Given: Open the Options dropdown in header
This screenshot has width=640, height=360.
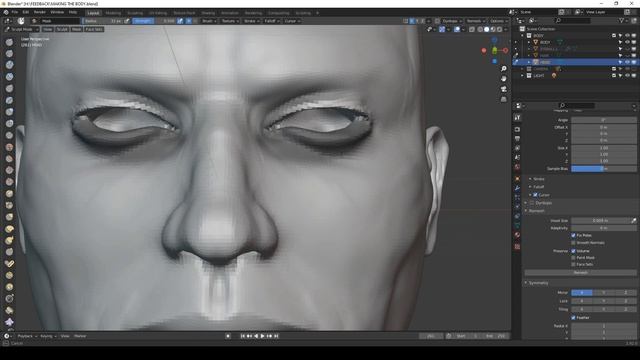Looking at the screenshot, I should click(499, 21).
